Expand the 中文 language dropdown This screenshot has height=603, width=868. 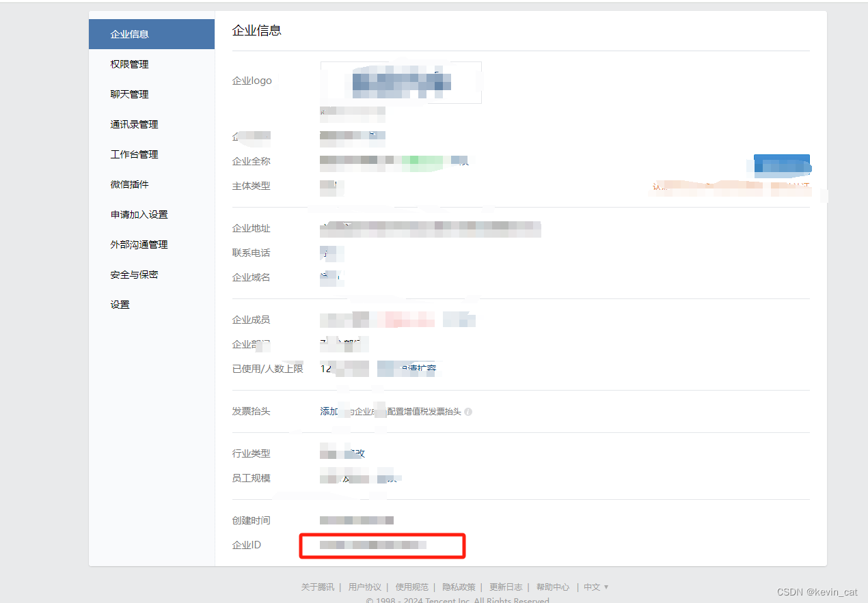(x=596, y=587)
